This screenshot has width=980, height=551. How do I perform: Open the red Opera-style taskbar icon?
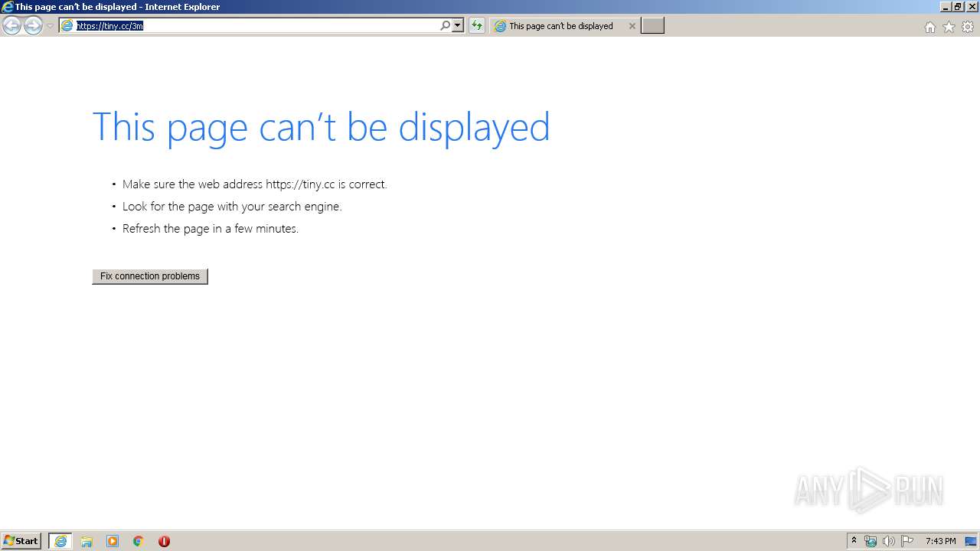[164, 541]
